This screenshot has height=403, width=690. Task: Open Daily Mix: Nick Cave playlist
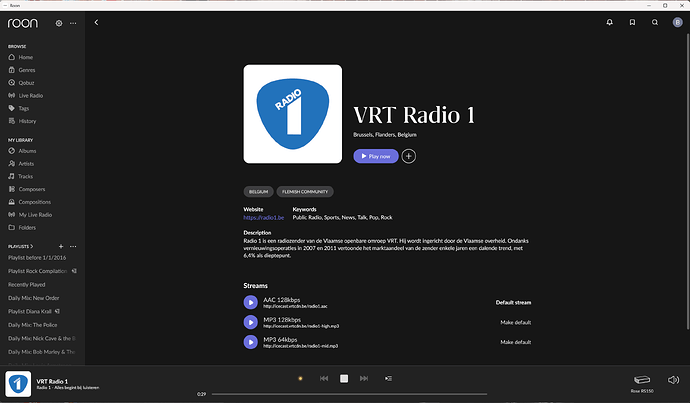(x=42, y=338)
